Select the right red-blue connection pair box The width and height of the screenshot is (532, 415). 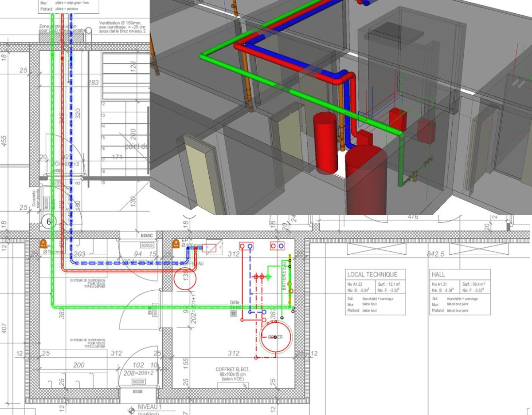278,245
